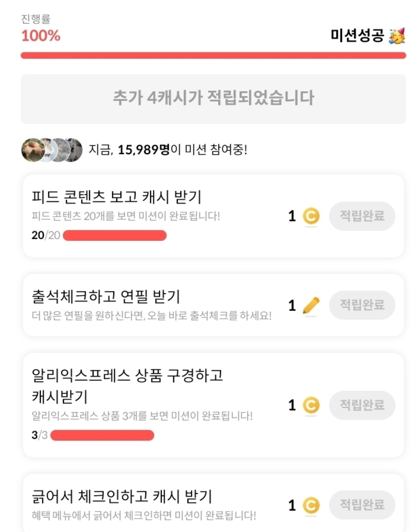Tap the coin icon for 알리익스프레스 mission

[311, 405]
